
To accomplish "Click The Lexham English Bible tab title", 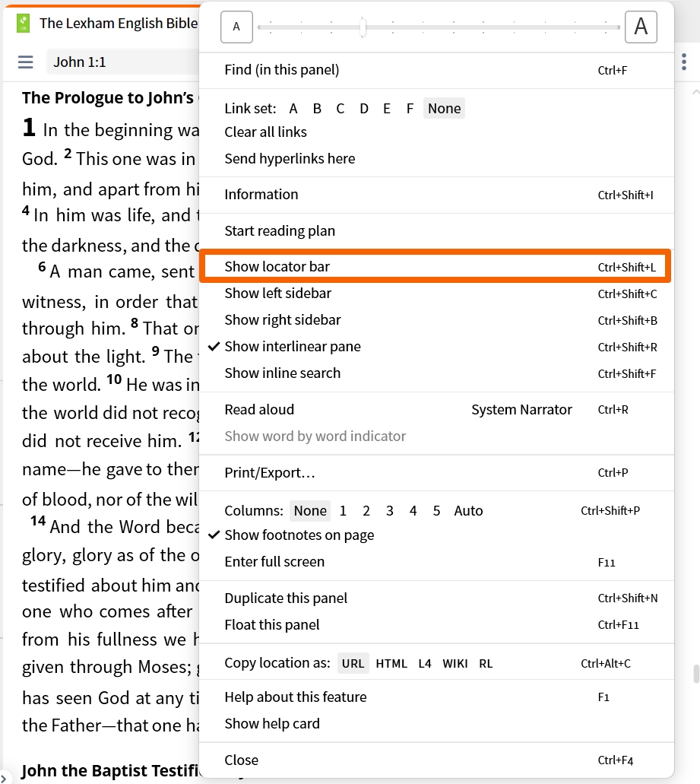I will tap(119, 24).
